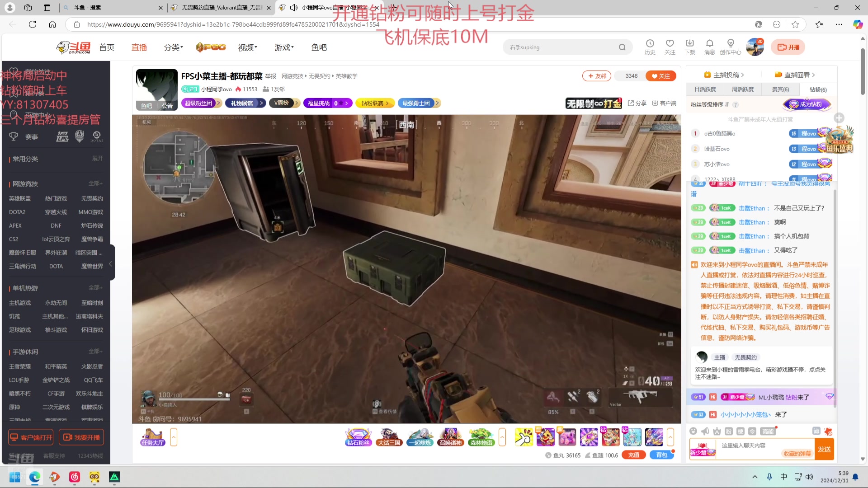
Task: Open the creator center lightbulb icon
Action: point(730,47)
